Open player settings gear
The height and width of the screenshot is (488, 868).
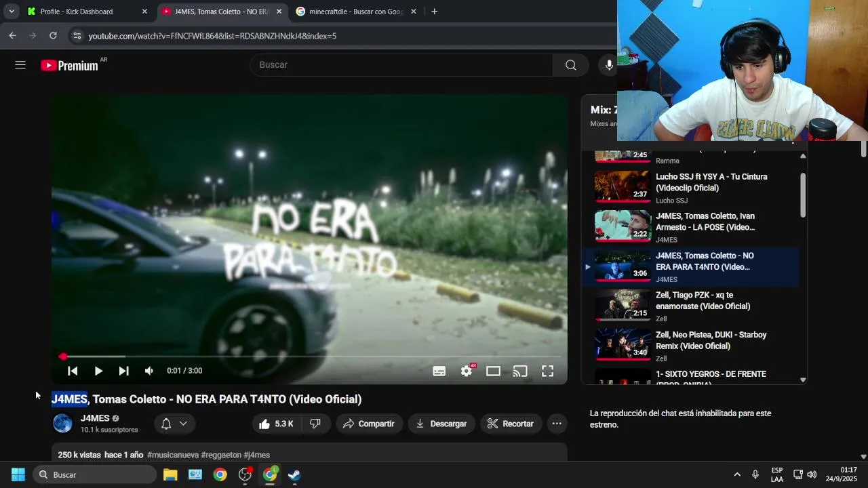(467, 371)
